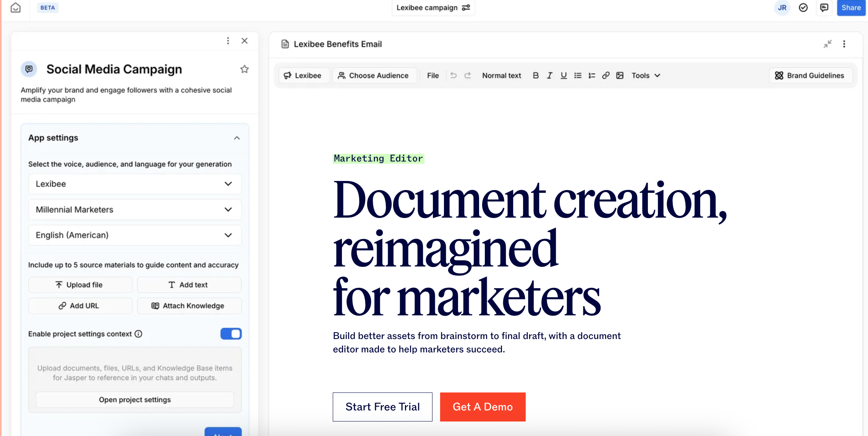Open the Millennial Marketers audience dropdown
Image resolution: width=868 pixels, height=436 pixels.
pyautogui.click(x=135, y=210)
